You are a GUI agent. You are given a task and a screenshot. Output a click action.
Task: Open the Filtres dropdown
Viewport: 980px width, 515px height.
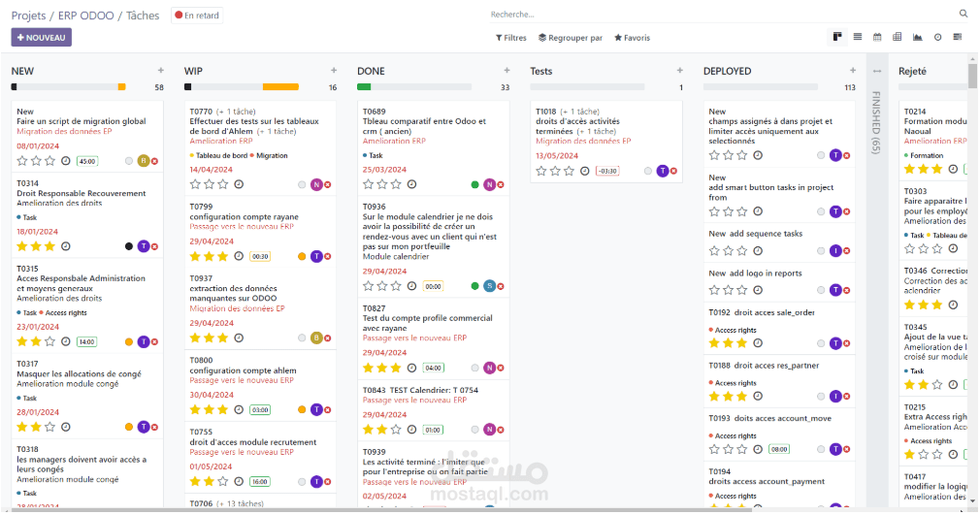[x=511, y=38]
